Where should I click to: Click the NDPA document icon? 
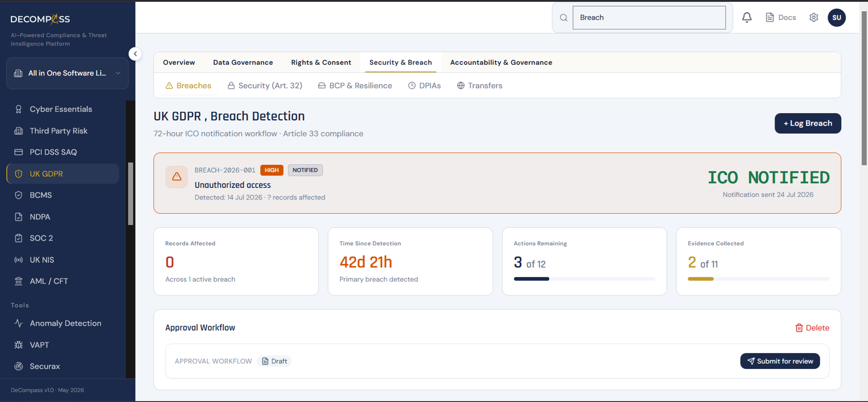tap(18, 217)
